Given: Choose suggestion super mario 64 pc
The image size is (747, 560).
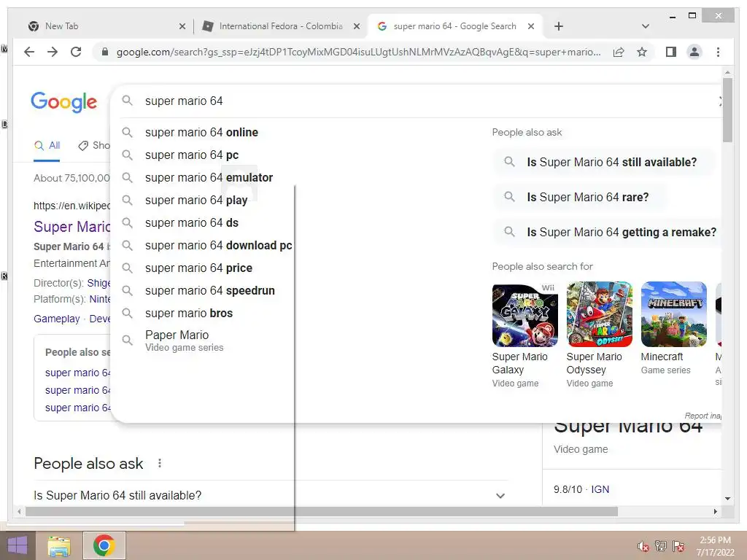Looking at the screenshot, I should [x=192, y=155].
